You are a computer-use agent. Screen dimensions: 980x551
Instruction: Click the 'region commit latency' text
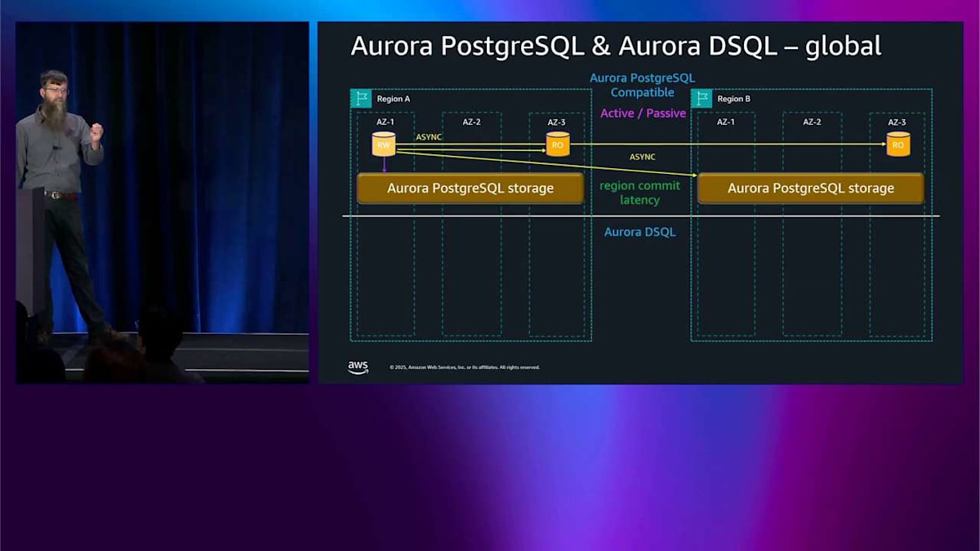(639, 193)
